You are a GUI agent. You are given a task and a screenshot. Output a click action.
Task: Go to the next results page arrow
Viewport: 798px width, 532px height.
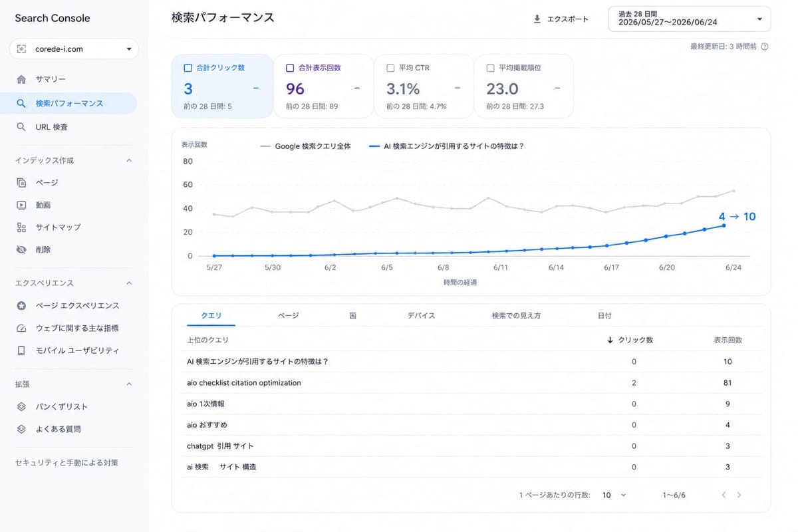pos(739,495)
